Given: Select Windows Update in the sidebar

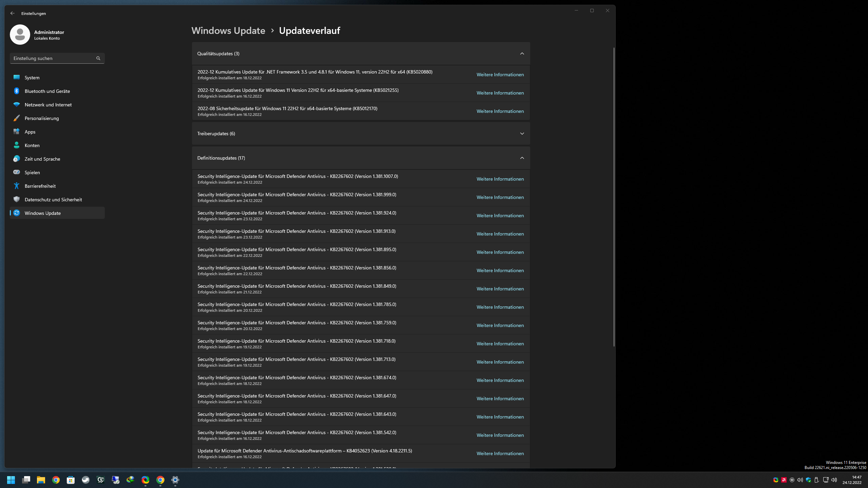Looking at the screenshot, I should pyautogui.click(x=43, y=213).
